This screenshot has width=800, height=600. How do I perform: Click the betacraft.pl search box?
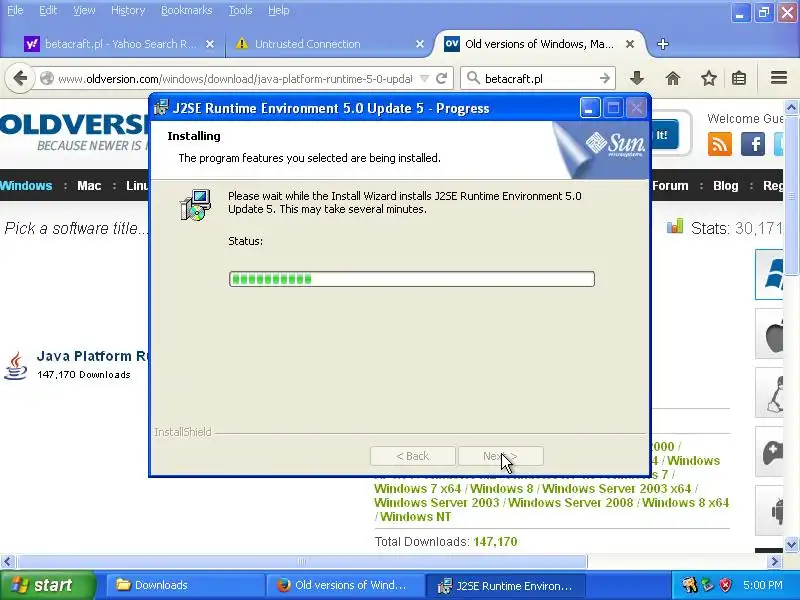(538, 79)
